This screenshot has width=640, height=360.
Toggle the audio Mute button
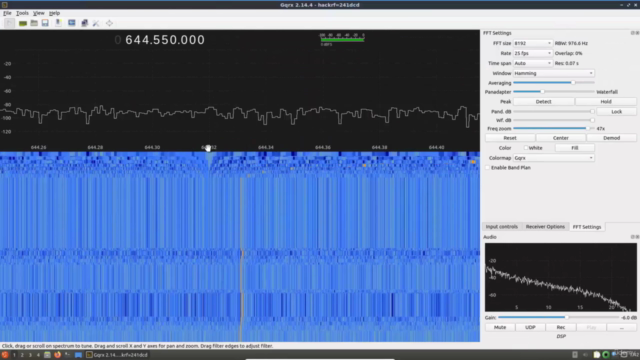click(x=500, y=327)
